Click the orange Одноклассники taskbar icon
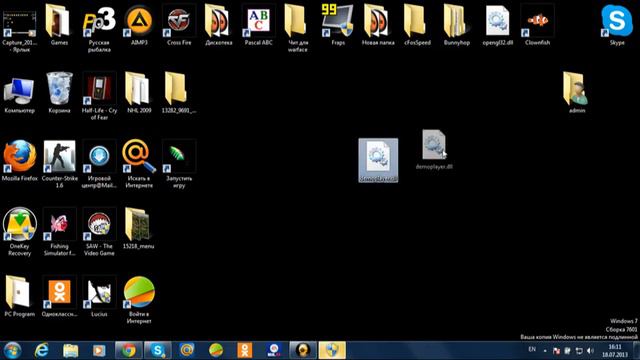The image size is (640, 360). [x=245, y=350]
